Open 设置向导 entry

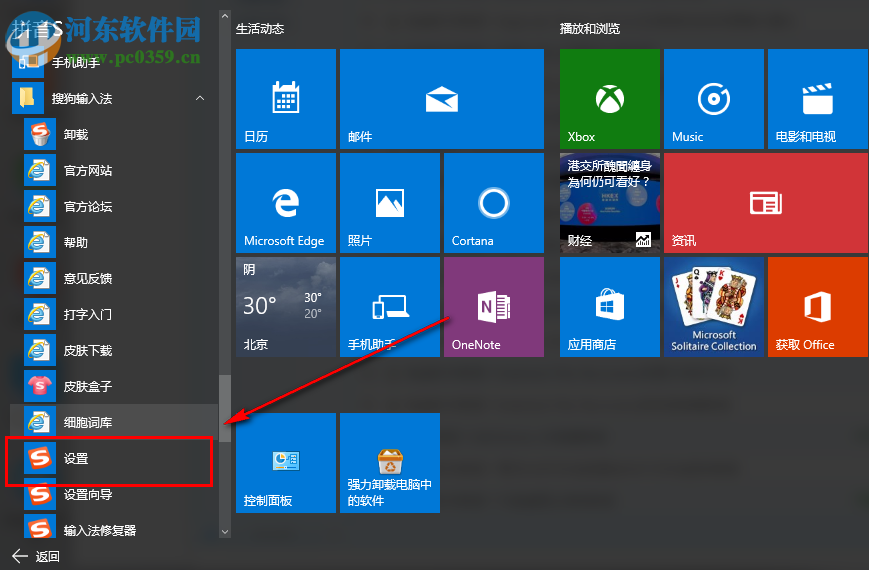(114, 495)
